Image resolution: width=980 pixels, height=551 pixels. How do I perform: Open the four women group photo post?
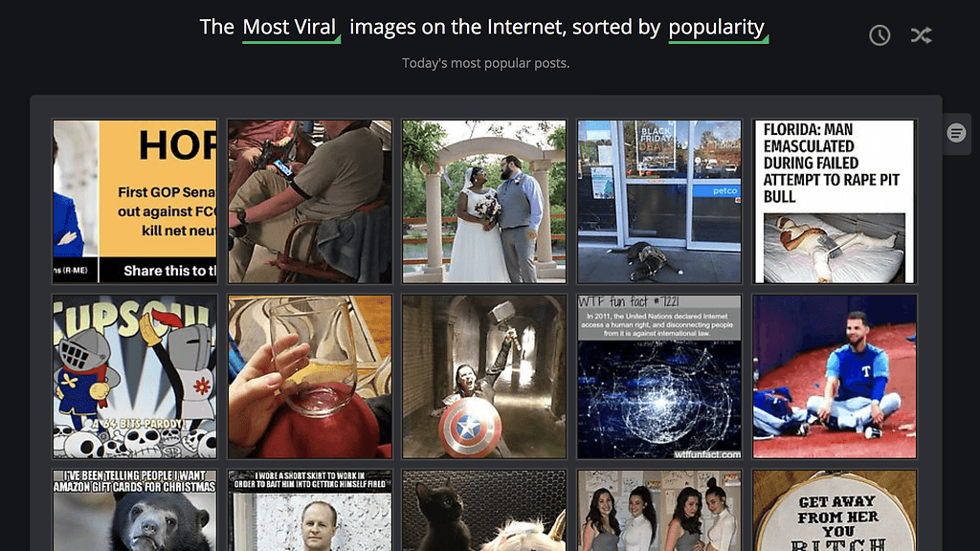click(659, 511)
